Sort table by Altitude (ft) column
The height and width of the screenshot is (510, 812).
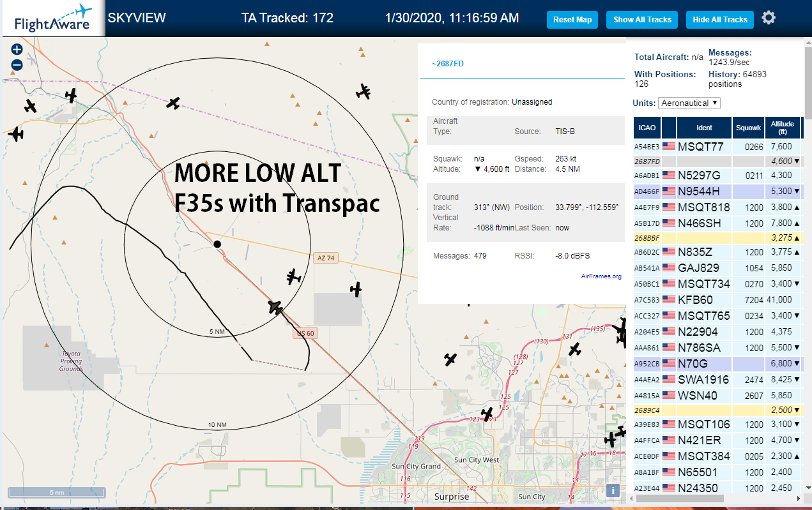[782, 128]
